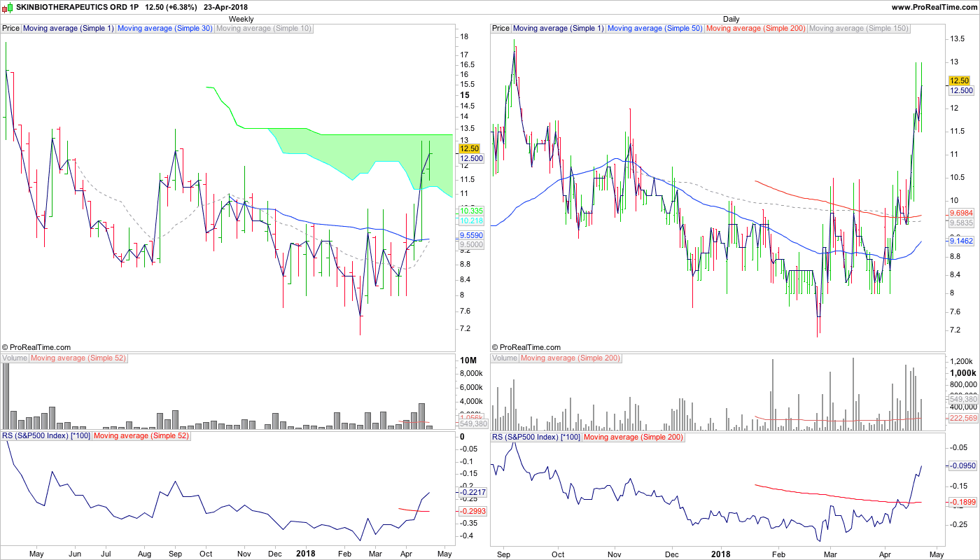This screenshot has width=980, height=560.
Task: Click the 1,000k label on Daily volume axis
Action: point(963,372)
